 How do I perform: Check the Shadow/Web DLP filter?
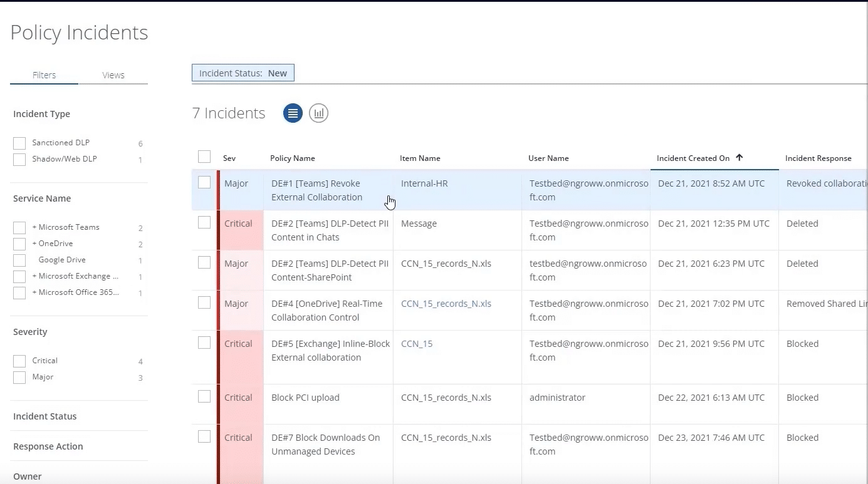pyautogui.click(x=19, y=160)
